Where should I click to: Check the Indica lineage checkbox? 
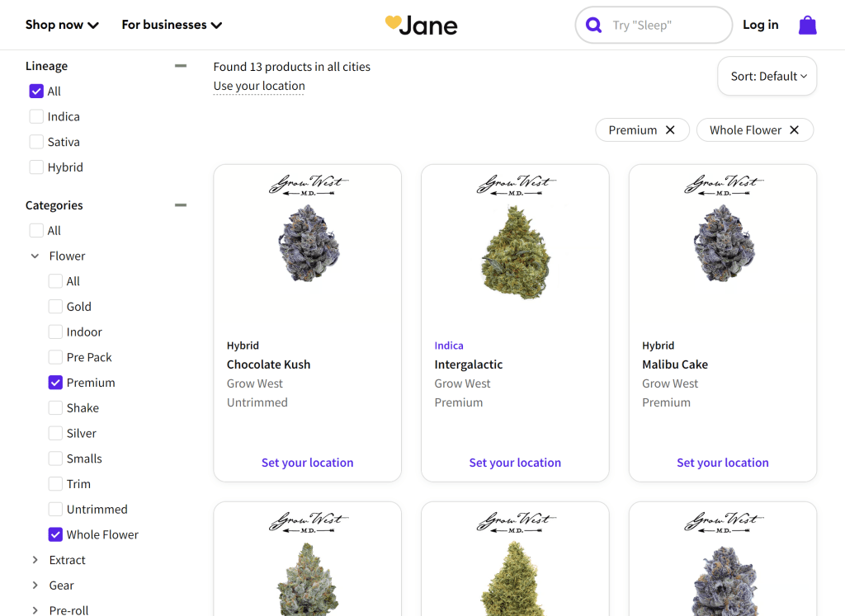click(x=36, y=117)
